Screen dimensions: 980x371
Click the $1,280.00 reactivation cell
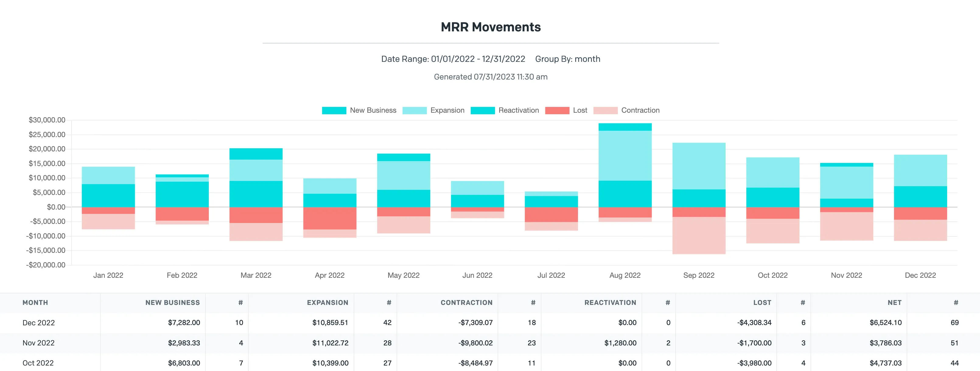click(620, 343)
